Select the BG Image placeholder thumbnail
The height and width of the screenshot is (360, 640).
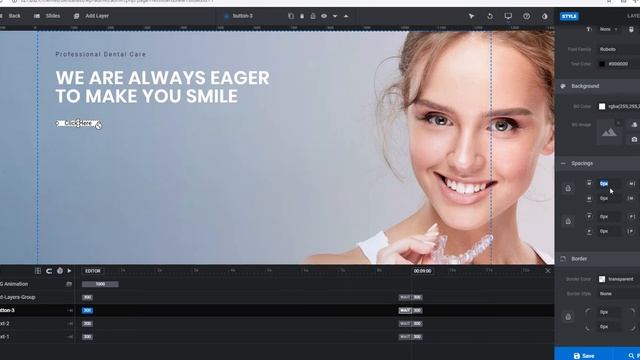(x=609, y=132)
